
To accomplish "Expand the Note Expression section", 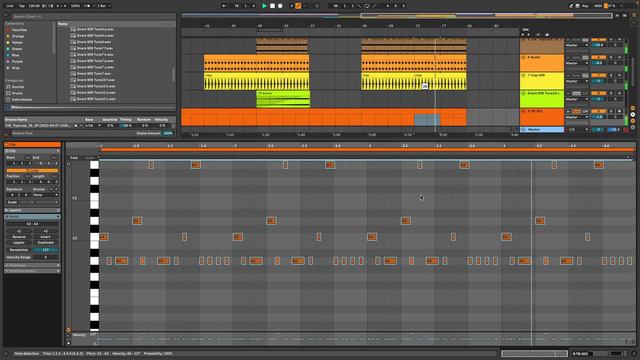I will click(32, 271).
